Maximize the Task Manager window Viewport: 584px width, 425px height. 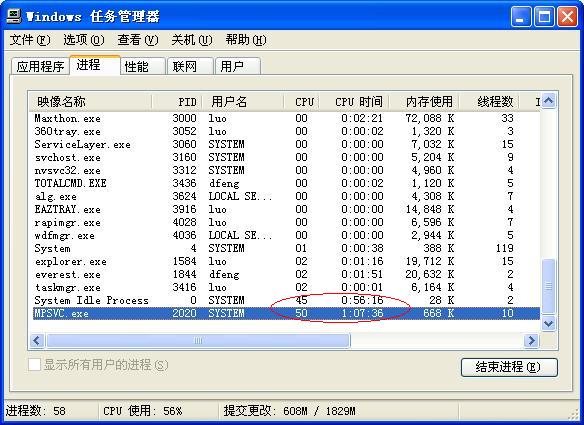pyautogui.click(x=544, y=17)
